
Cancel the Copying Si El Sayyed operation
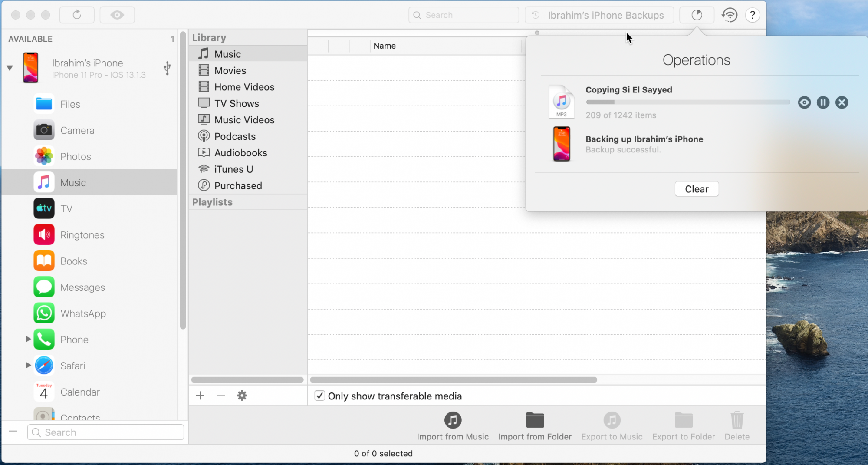[x=842, y=102]
